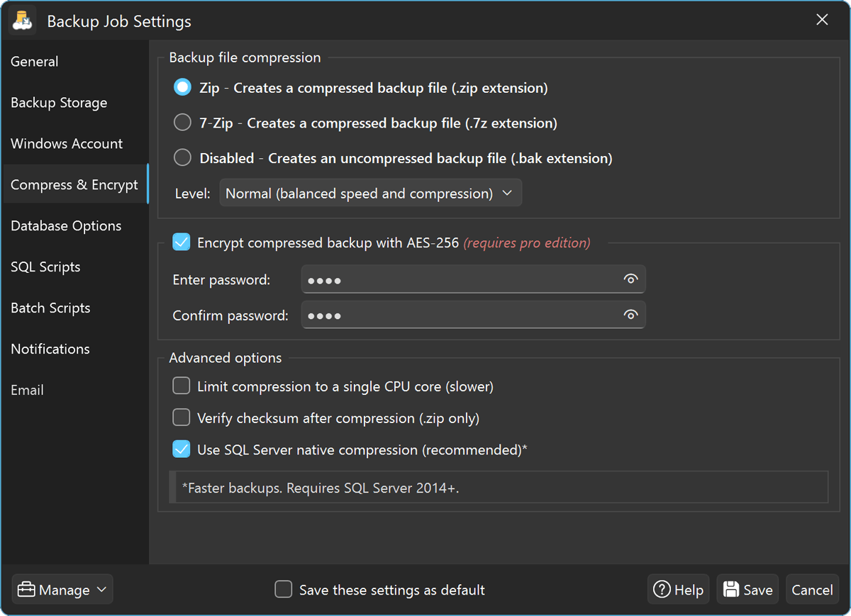The height and width of the screenshot is (616, 851).
Task: Click the Save floppy disk icon
Action: pos(731,589)
